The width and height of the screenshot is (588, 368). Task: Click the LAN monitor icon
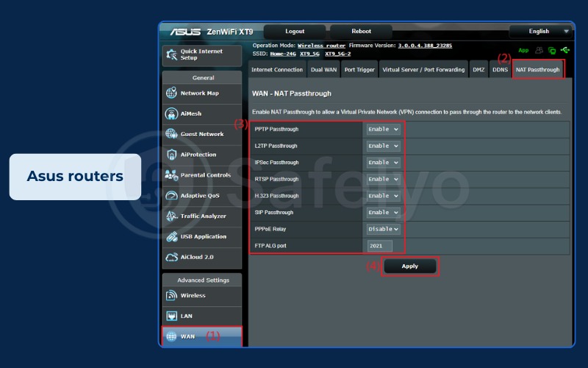pos(171,316)
